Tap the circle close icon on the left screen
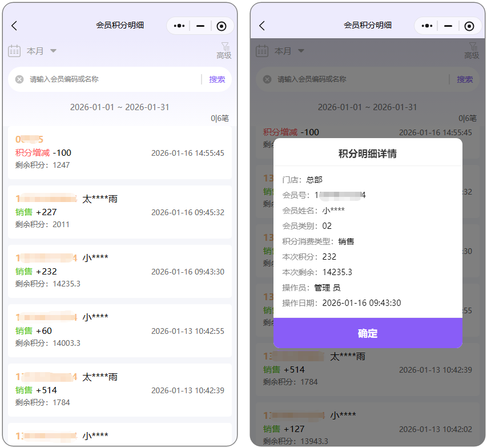 222,26
